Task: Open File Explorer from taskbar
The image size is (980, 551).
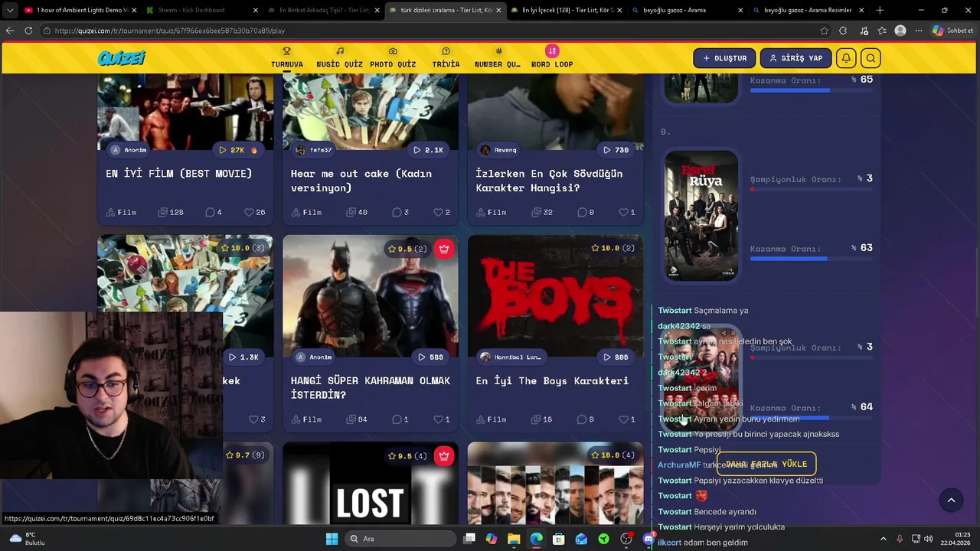Action: (x=514, y=539)
